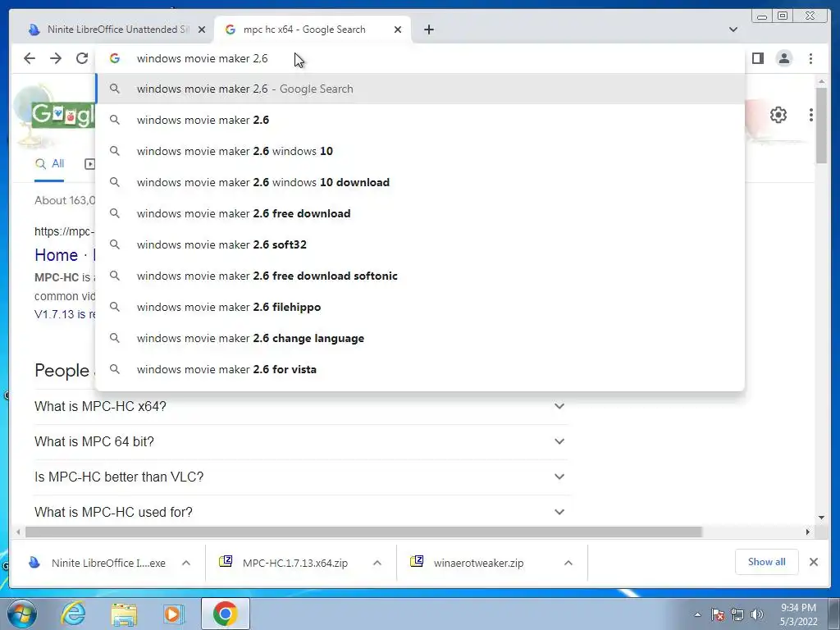Image resolution: width=840 pixels, height=630 pixels.
Task: Toggle the Chrome side panel icon
Action: (757, 58)
